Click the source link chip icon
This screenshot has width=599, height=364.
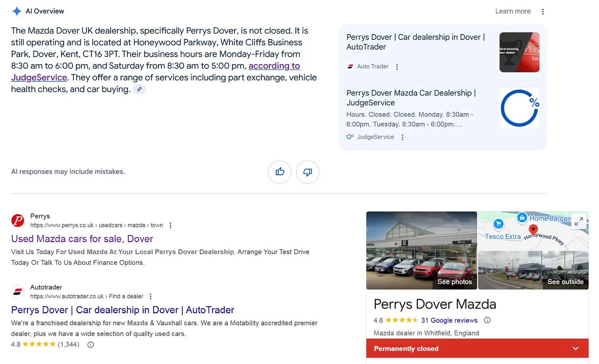(x=140, y=89)
